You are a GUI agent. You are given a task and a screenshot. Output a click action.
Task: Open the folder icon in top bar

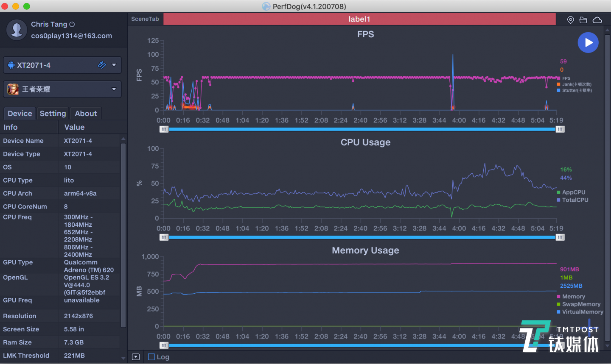click(583, 20)
